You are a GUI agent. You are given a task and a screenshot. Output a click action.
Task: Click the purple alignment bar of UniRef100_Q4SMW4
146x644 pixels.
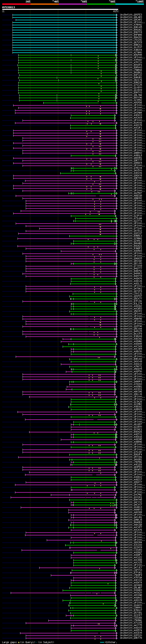66,113
